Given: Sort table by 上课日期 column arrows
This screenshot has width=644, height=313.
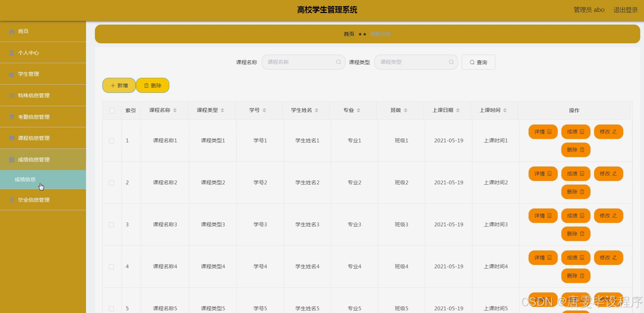Looking at the screenshot, I should 458,110.
